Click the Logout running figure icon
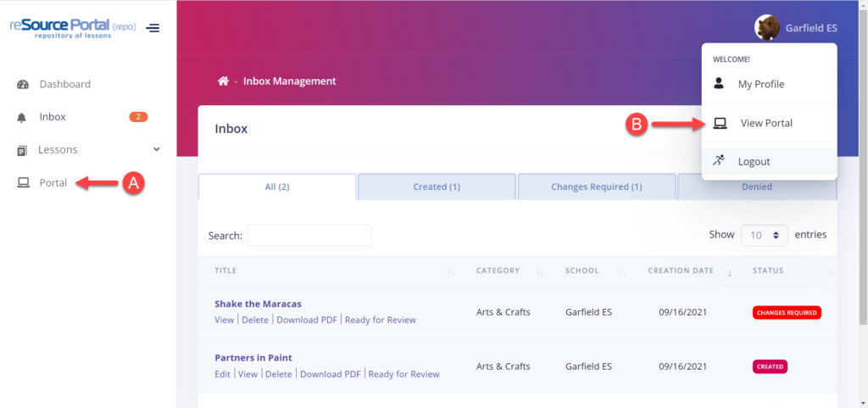The image size is (868, 408). 719,160
